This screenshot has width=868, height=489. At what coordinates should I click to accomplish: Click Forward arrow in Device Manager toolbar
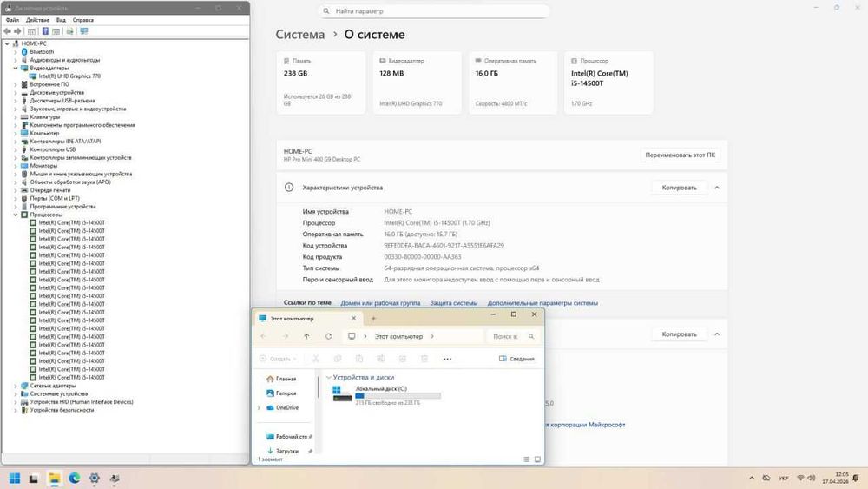(17, 31)
